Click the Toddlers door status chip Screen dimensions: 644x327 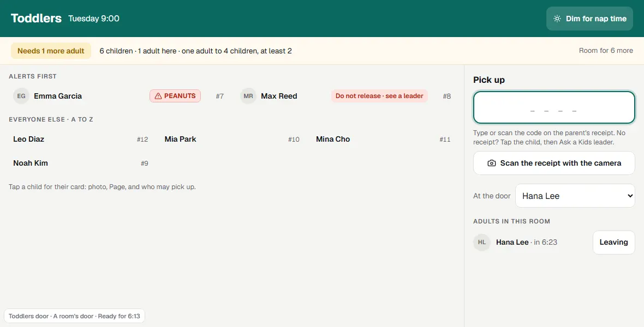pos(74,316)
